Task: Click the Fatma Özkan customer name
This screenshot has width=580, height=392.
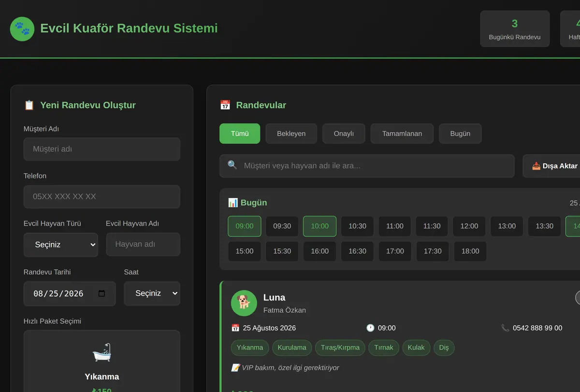Action: point(285,310)
